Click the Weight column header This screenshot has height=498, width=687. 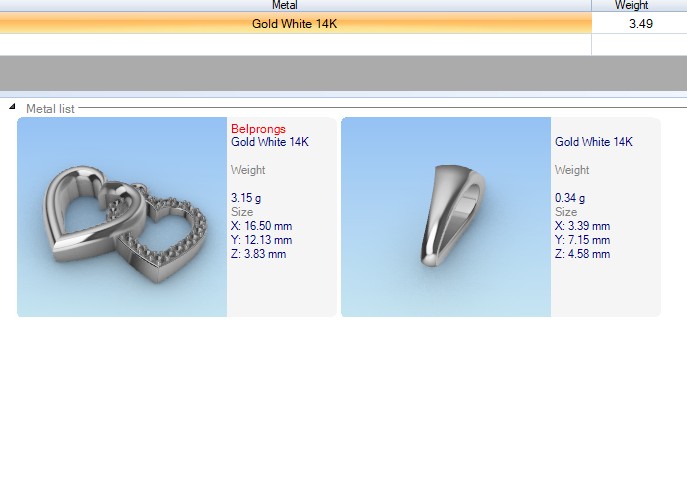[631, 6]
